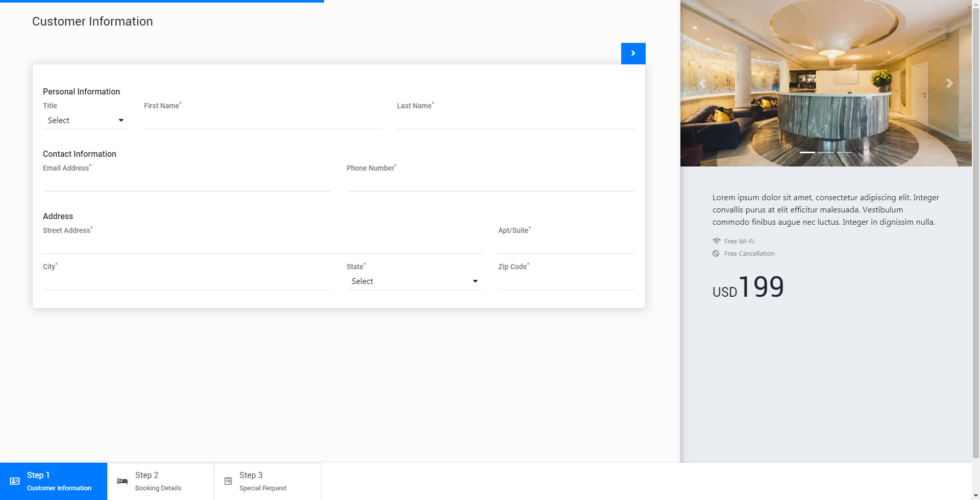This screenshot has height=500, width=980.
Task: Focus the Email Address input field
Action: click(x=187, y=183)
